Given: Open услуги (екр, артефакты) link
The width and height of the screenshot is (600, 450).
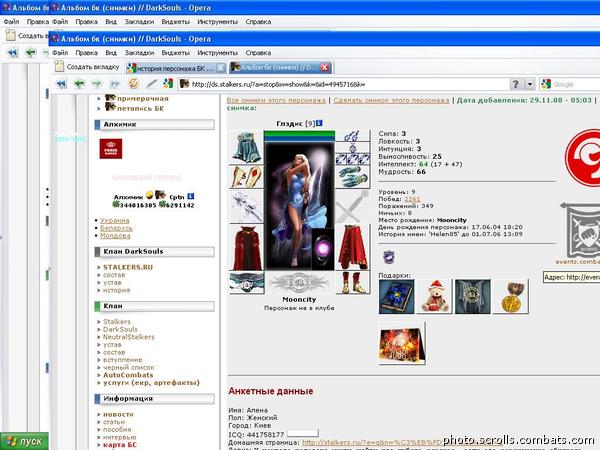Looking at the screenshot, I should (x=151, y=383).
